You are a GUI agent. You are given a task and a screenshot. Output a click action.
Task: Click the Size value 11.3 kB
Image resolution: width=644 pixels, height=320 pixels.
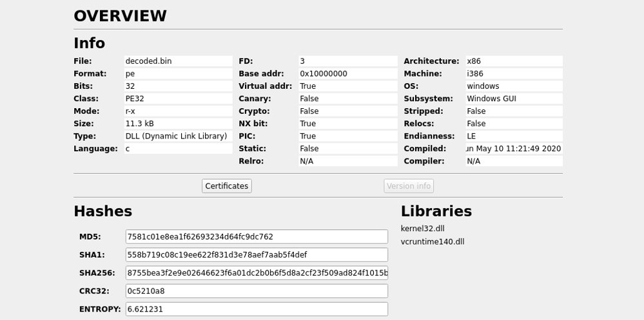[177, 124]
